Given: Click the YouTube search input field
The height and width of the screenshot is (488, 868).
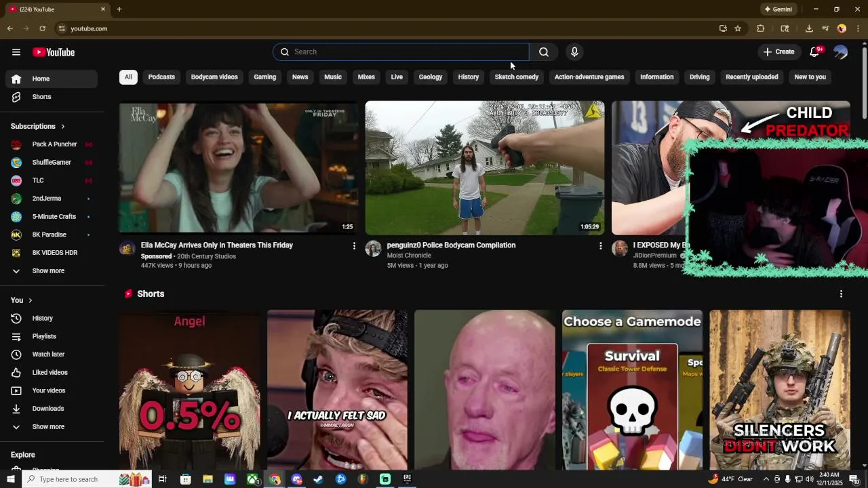Looking at the screenshot, I should (401, 52).
